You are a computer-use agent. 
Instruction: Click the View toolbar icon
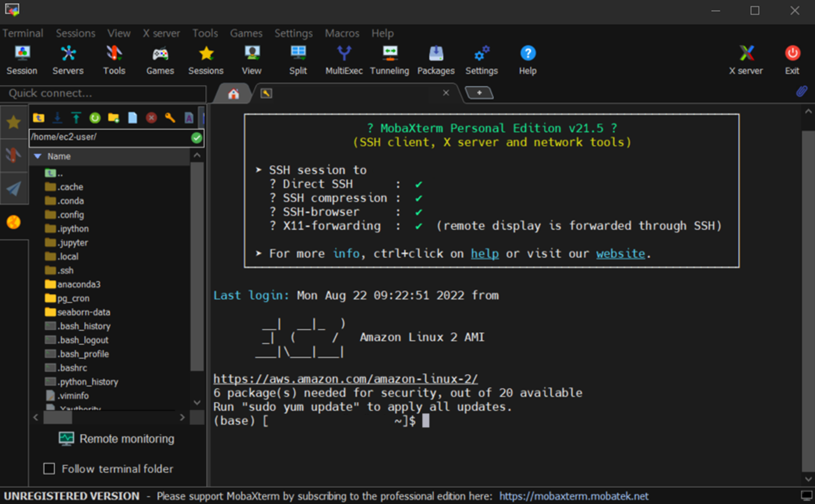251,60
